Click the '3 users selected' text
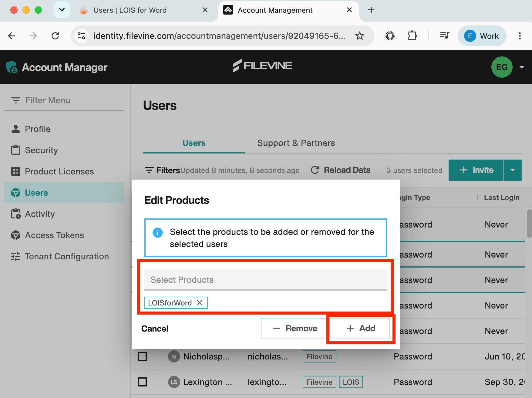This screenshot has width=532, height=398. coord(414,170)
